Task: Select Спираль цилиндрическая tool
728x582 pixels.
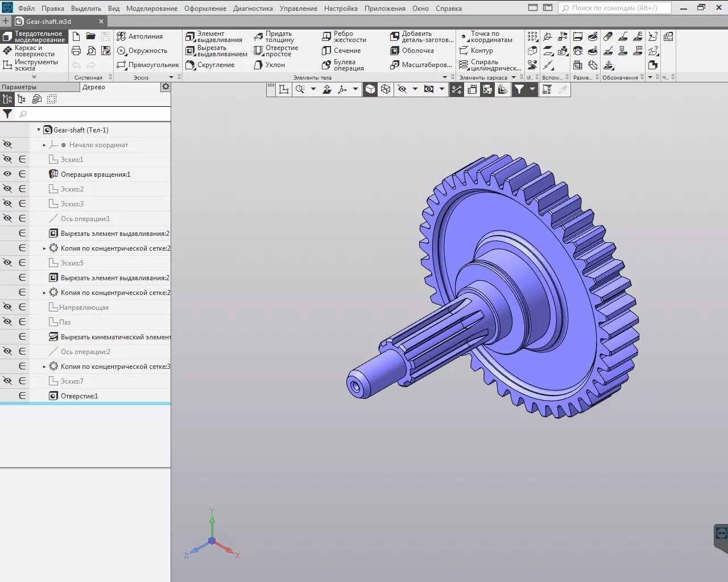Action: [x=490, y=65]
